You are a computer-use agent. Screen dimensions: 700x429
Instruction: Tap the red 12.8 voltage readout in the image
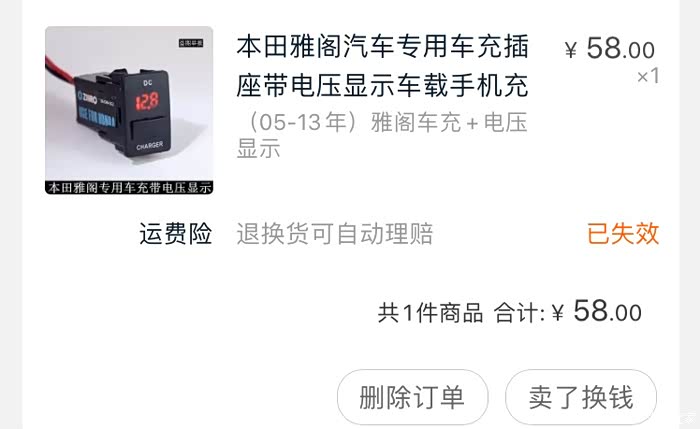coord(147,101)
